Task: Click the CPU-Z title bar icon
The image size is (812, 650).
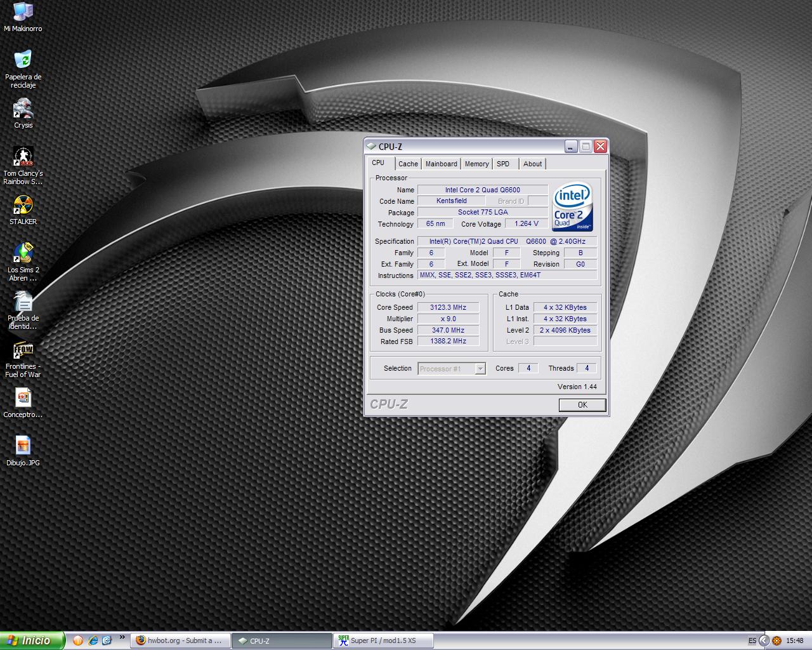Action: (x=372, y=147)
